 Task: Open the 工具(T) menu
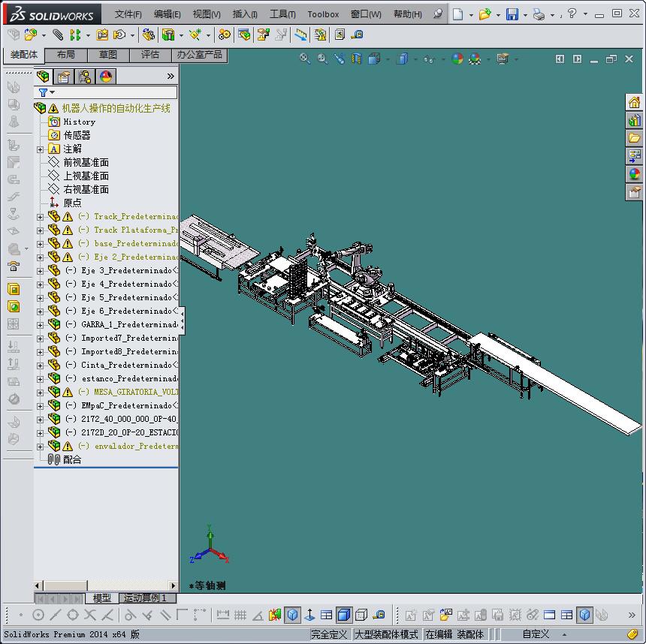tap(282, 14)
